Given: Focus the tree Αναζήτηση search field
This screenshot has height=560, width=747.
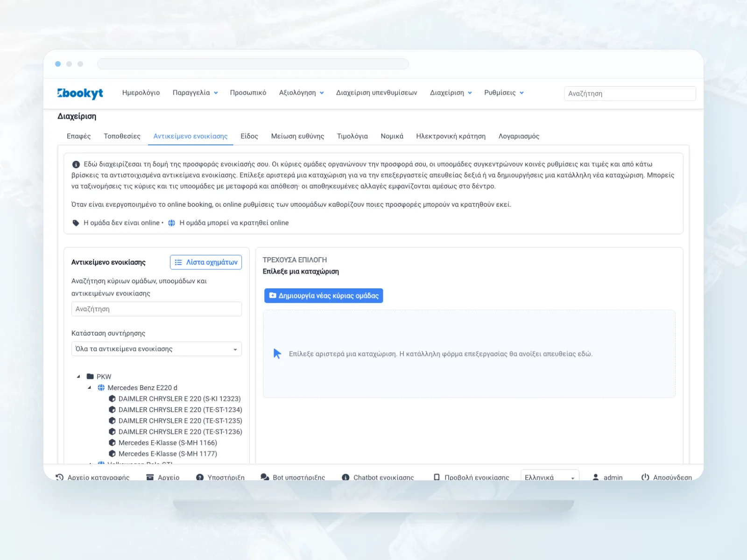Looking at the screenshot, I should (x=156, y=309).
